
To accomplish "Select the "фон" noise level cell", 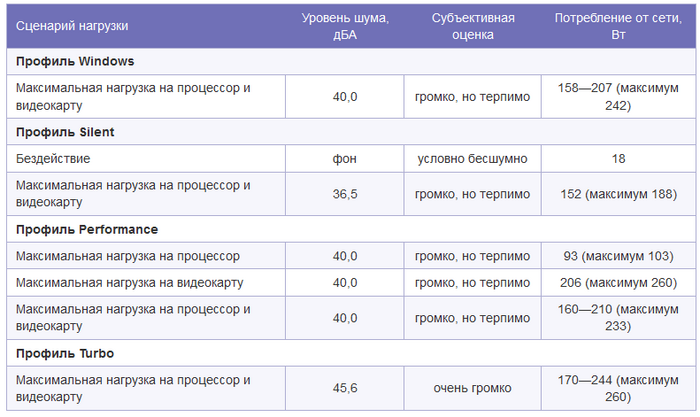I will point(345,158).
